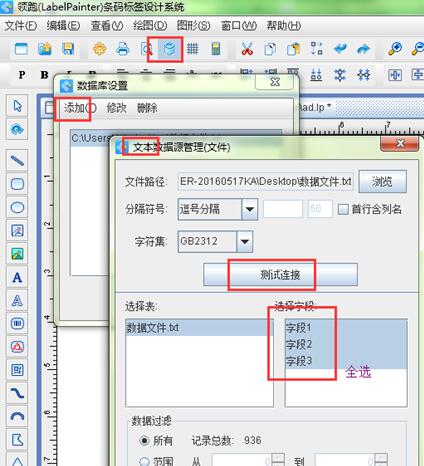
Task: Click the save floppy disk icon
Action: coord(68,49)
